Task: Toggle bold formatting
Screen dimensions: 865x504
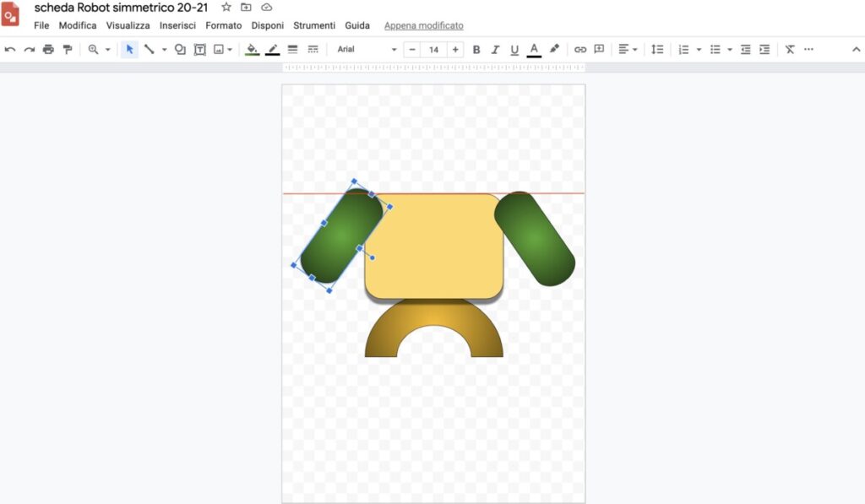Action: coord(476,50)
